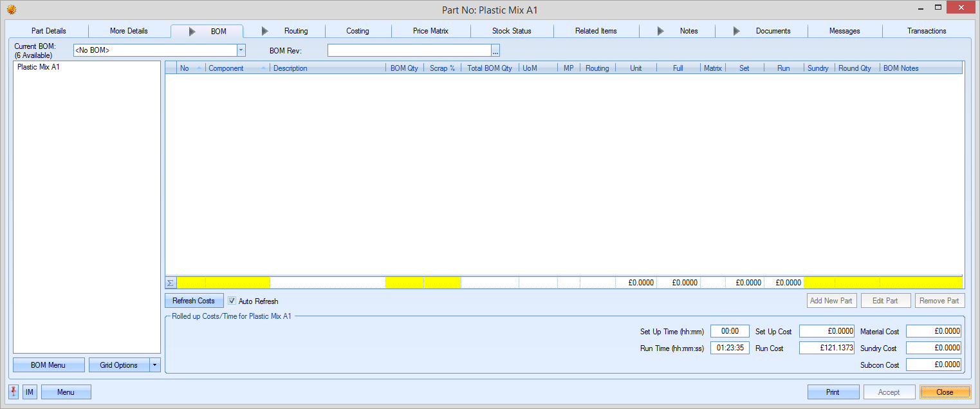The width and height of the screenshot is (980, 409).
Task: Click the BOM Rev ellipsis browse button
Action: (495, 51)
